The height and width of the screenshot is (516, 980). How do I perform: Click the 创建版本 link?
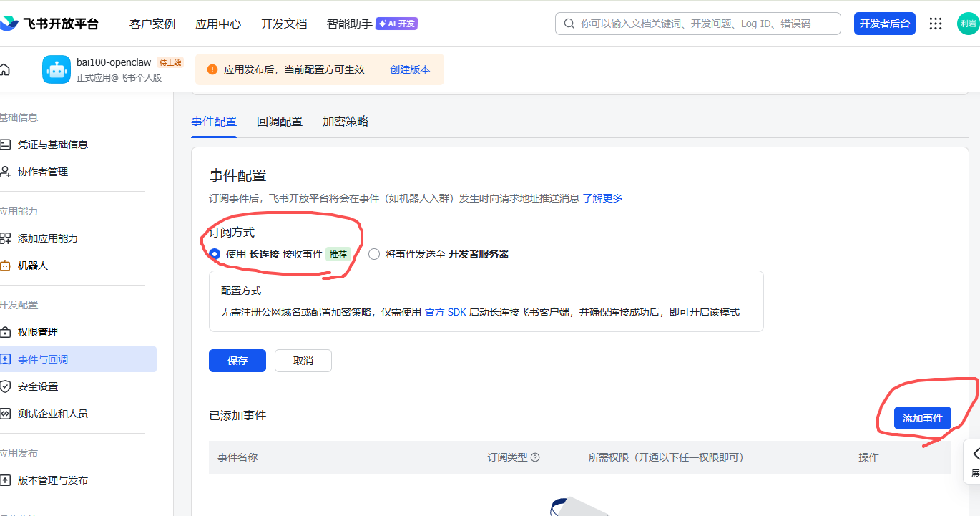410,69
